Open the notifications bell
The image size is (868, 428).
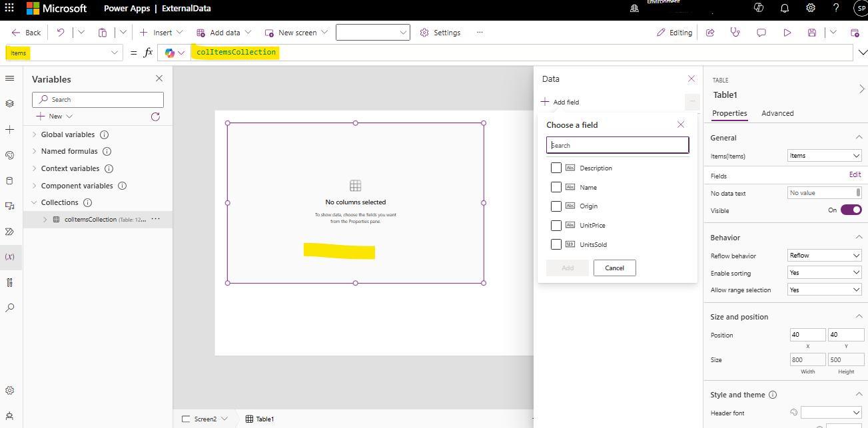click(x=784, y=8)
